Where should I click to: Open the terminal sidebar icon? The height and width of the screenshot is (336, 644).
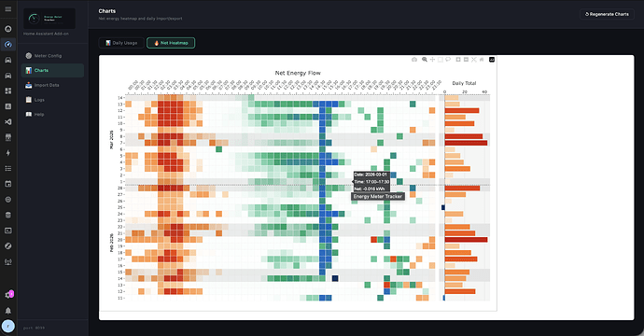coord(7,231)
